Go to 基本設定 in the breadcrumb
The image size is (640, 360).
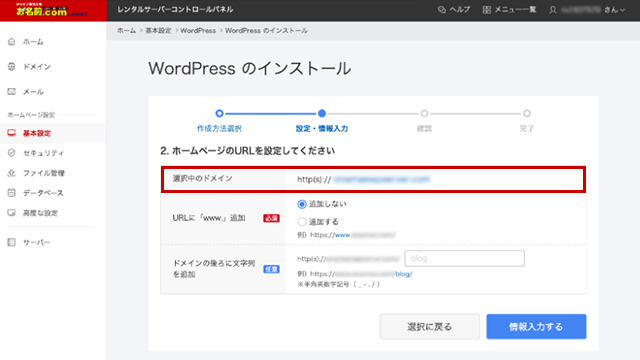coord(158,31)
